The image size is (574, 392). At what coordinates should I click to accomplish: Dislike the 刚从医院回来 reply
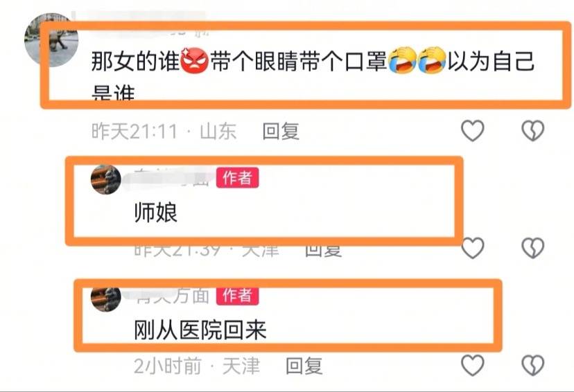click(532, 365)
